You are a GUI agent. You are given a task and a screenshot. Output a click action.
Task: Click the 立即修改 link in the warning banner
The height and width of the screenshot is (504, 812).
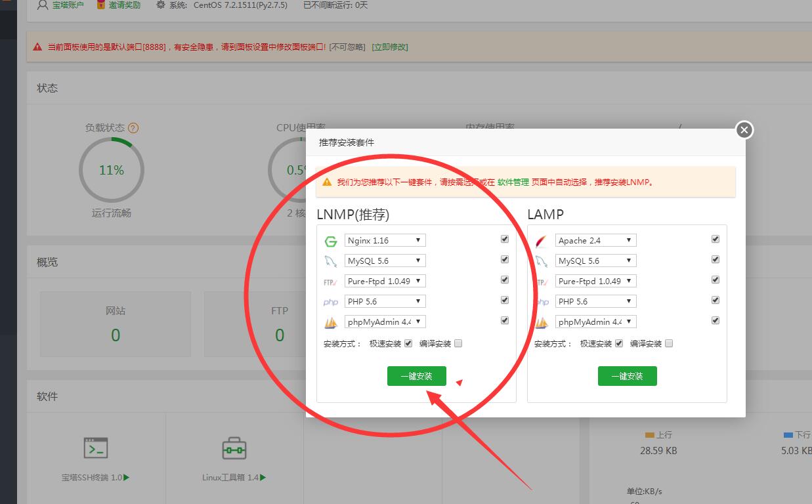[x=390, y=47]
